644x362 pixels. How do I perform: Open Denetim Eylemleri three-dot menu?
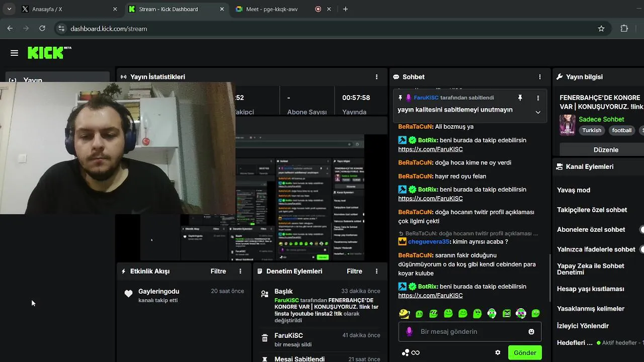376,271
